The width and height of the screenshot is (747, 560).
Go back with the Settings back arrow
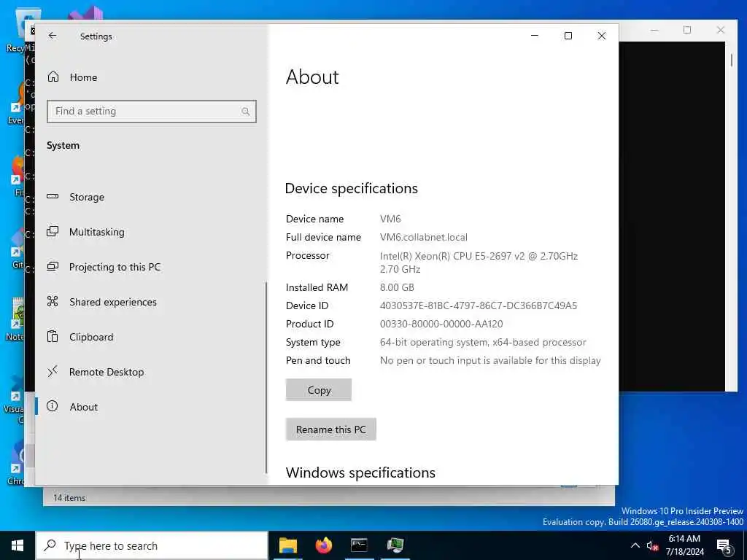(53, 36)
